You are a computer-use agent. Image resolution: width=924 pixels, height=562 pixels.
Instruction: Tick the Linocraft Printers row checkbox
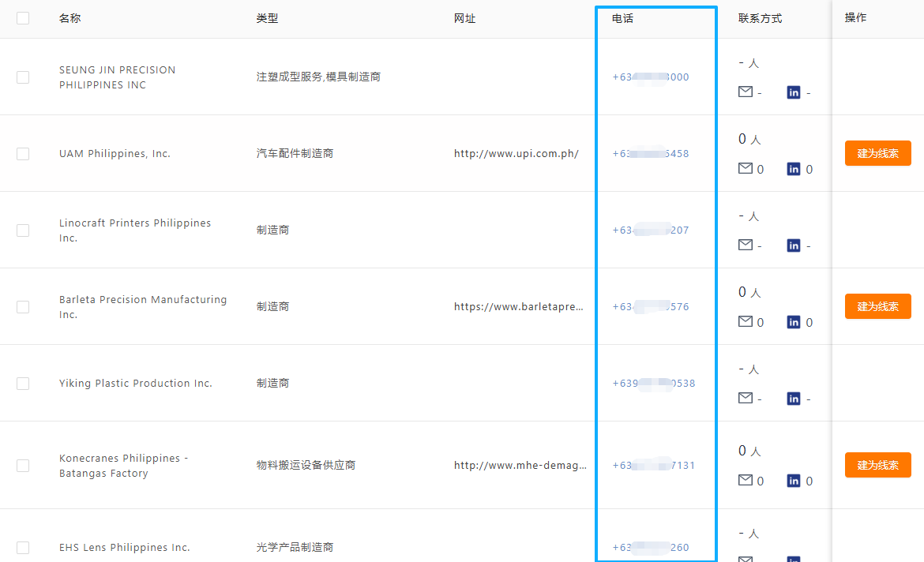(x=23, y=230)
